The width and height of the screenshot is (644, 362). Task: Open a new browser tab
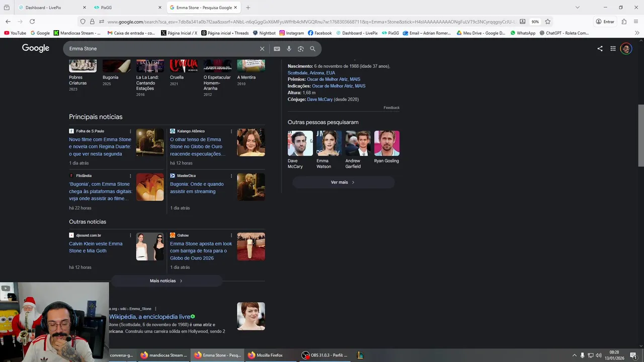tap(248, 8)
